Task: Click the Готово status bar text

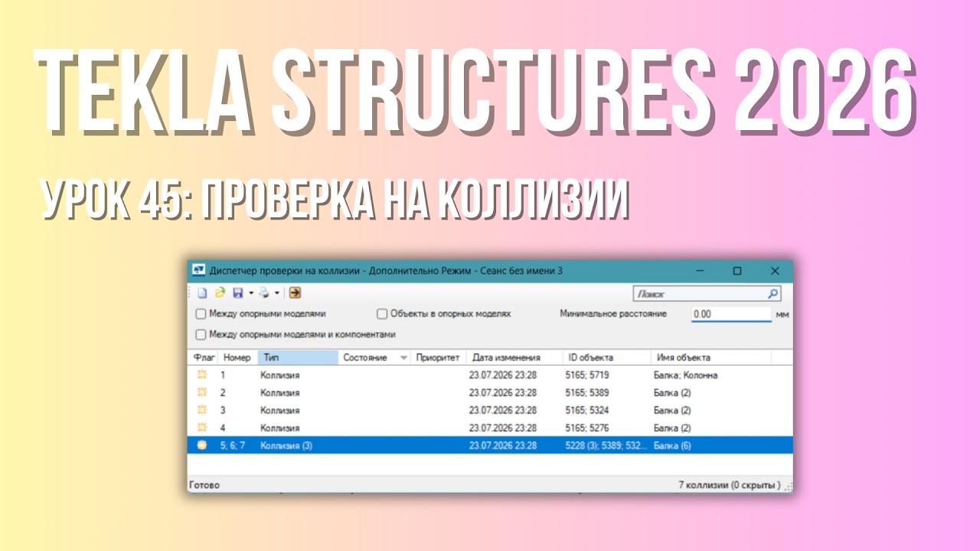Action: click(204, 485)
